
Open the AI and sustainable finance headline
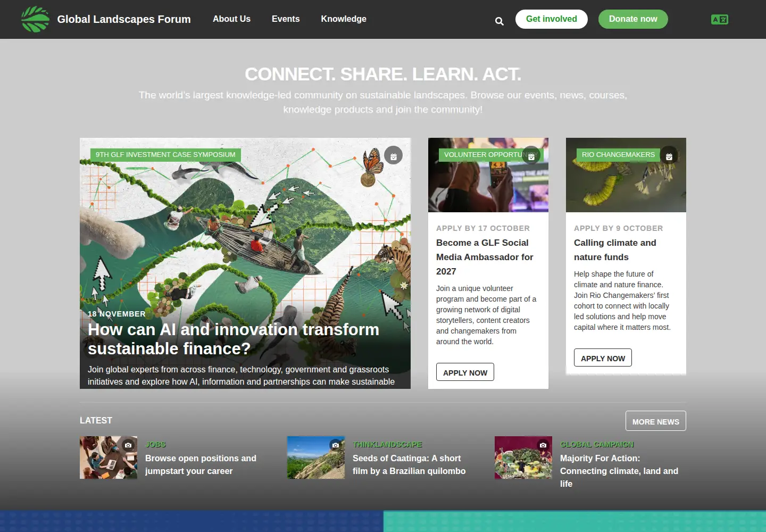(234, 339)
